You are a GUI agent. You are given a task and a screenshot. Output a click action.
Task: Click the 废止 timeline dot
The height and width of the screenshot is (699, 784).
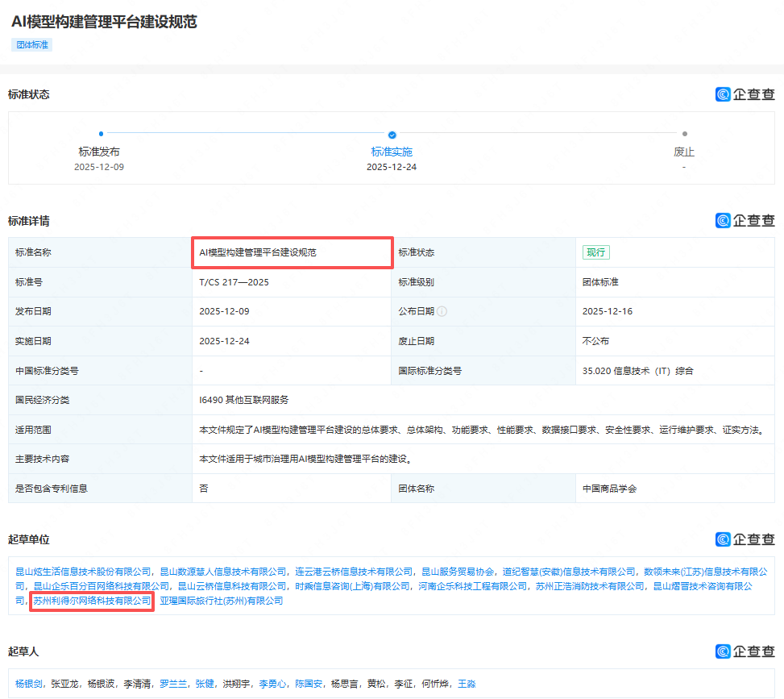(684, 134)
